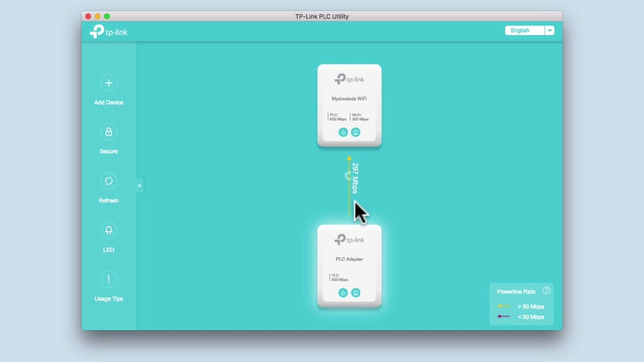This screenshot has width=644, height=362.
Task: Click the Powerline Rate legend title
Action: [x=516, y=292]
